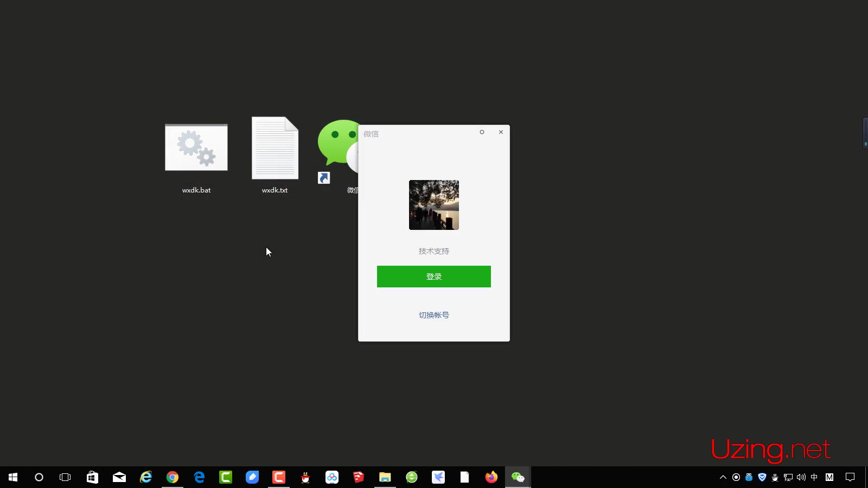The height and width of the screenshot is (488, 868).
Task: Select the 微信 desktop shortcut icon
Action: click(337, 152)
